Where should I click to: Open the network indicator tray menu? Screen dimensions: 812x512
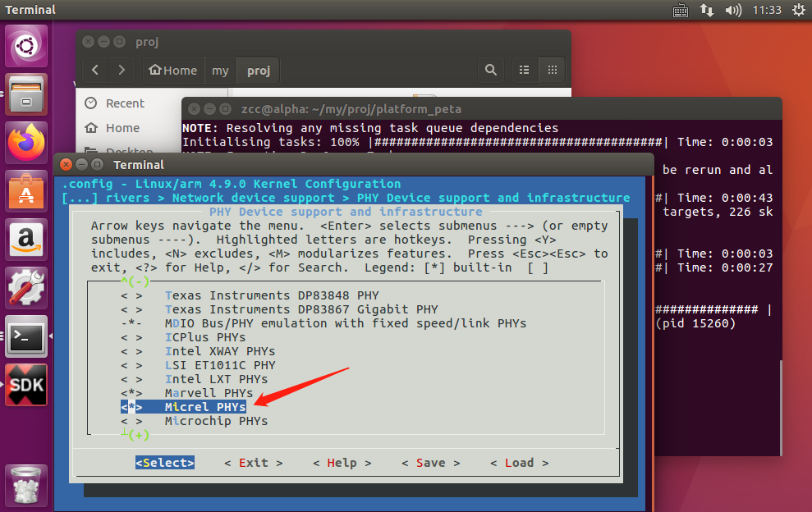[708, 10]
